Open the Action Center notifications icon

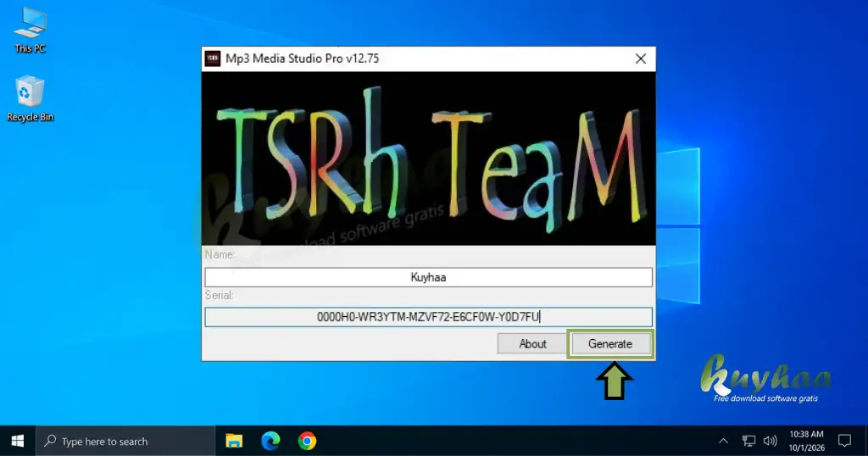(844, 441)
